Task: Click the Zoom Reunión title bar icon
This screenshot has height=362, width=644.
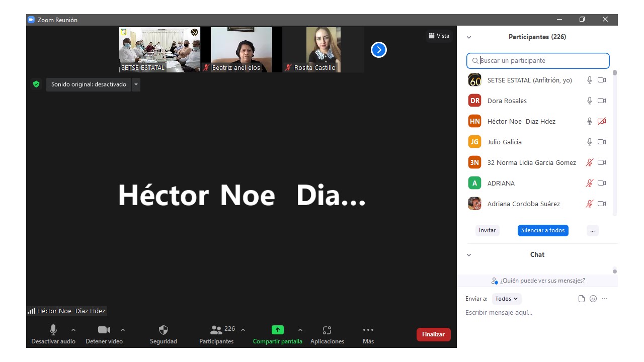Action: tap(31, 20)
